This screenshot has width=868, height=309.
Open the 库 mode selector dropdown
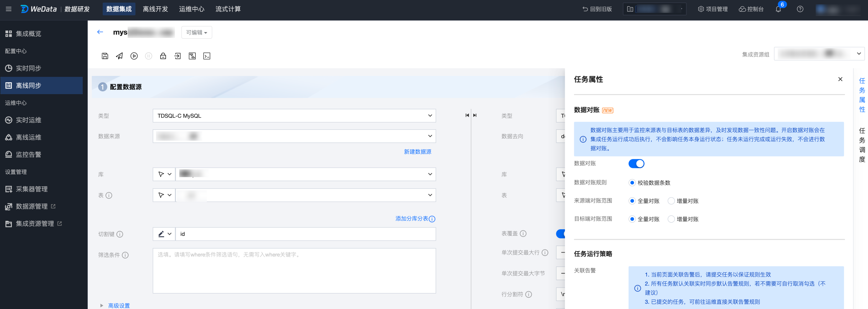click(x=164, y=174)
